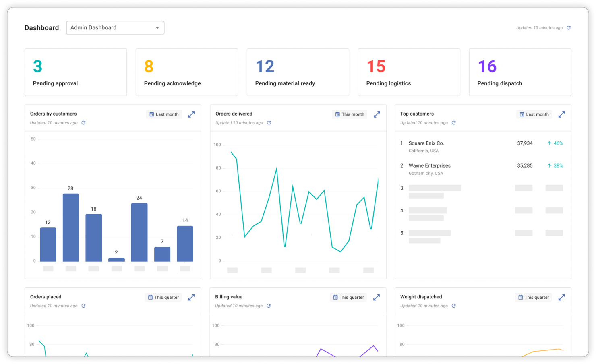Viewport: 596px width, 364px height.
Task: Refresh the Billing value card
Action: pyautogui.click(x=269, y=306)
